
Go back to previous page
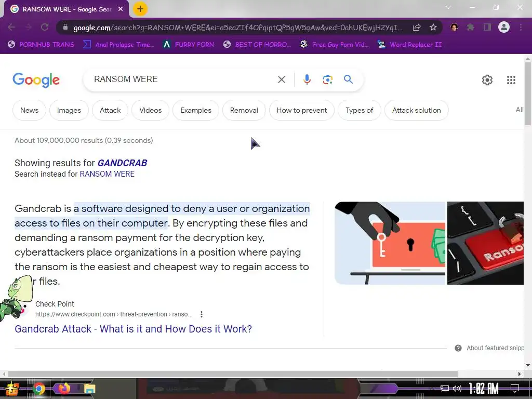coord(11,27)
